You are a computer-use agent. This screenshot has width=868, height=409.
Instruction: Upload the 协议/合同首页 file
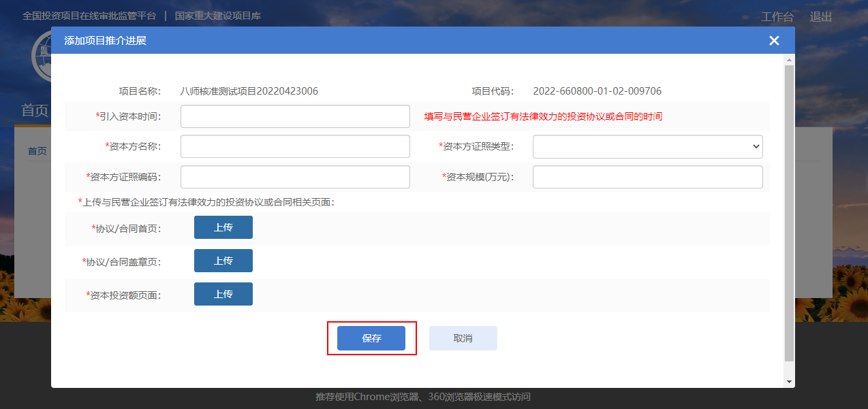pos(223,228)
